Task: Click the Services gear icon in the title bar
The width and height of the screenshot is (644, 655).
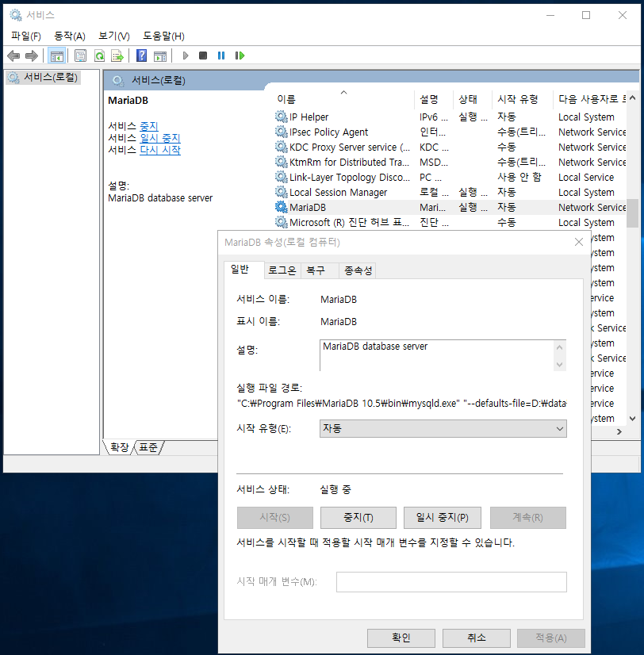Action: (x=16, y=15)
